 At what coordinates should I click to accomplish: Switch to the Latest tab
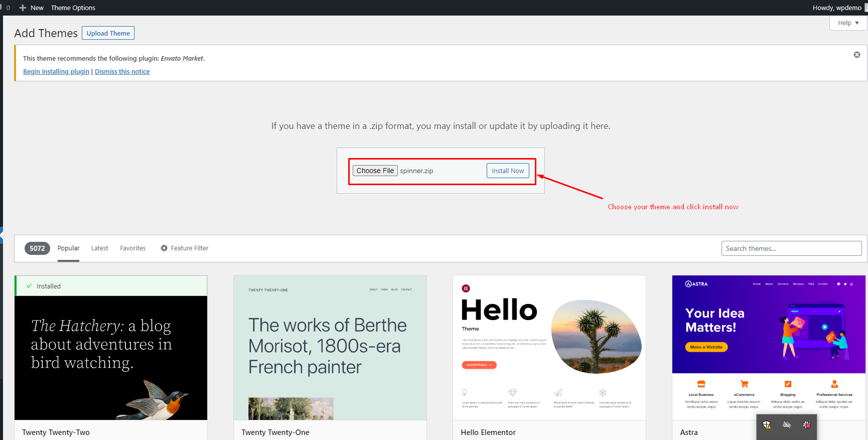100,248
